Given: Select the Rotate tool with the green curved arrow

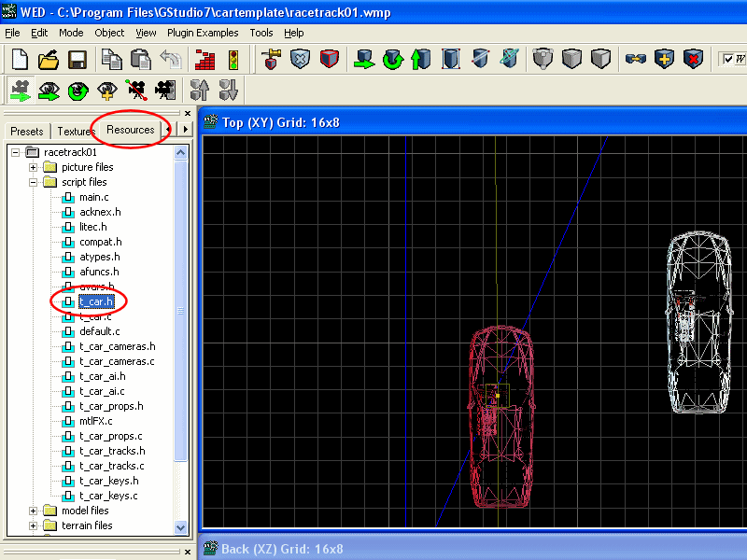Looking at the screenshot, I should click(393, 60).
